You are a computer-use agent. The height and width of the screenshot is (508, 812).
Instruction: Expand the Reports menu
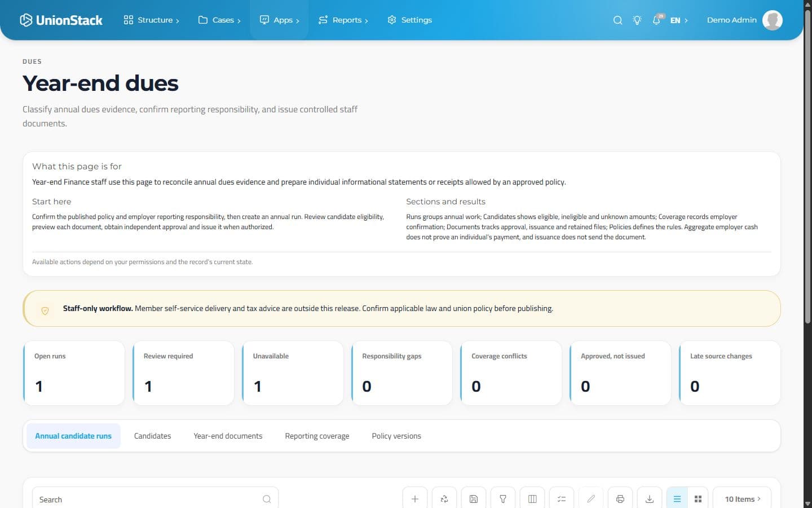click(x=343, y=20)
